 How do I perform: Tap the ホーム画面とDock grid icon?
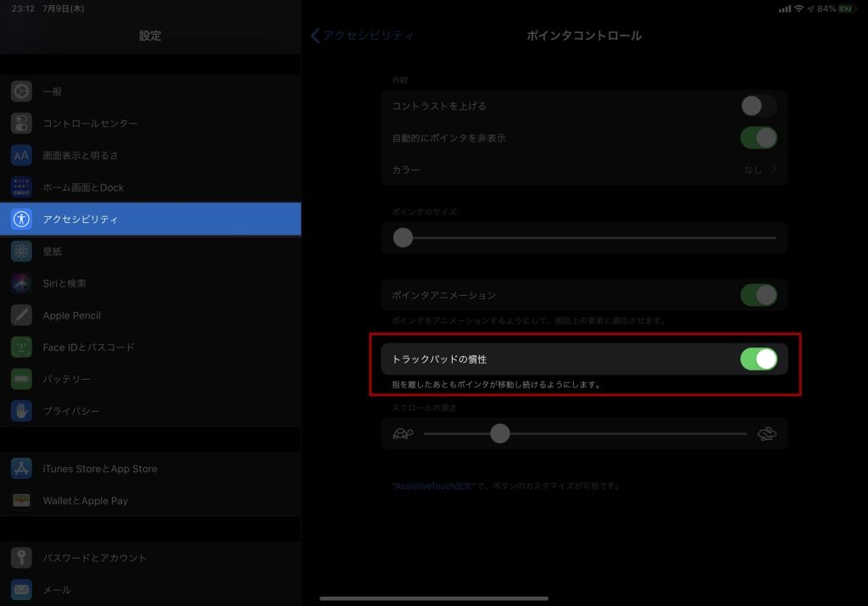tap(21, 187)
